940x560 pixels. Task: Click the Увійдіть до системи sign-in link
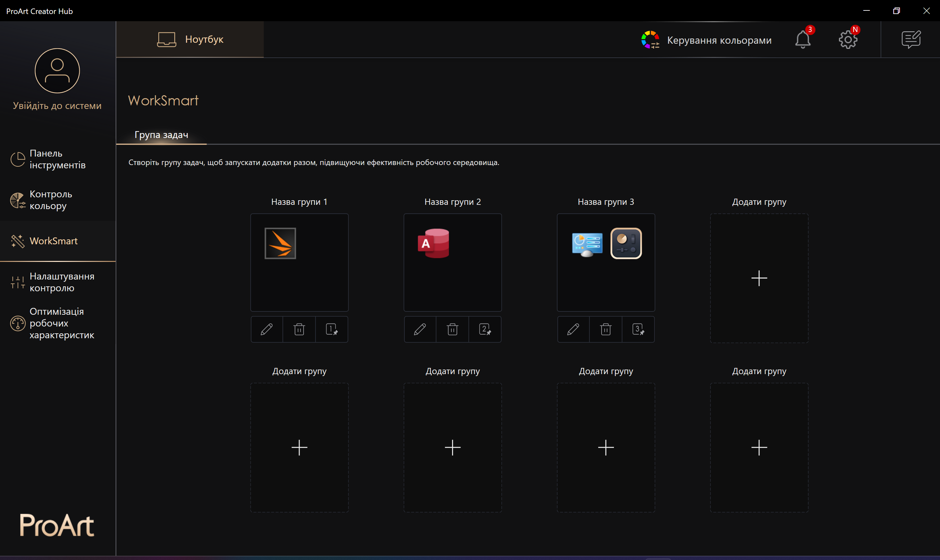tap(57, 106)
